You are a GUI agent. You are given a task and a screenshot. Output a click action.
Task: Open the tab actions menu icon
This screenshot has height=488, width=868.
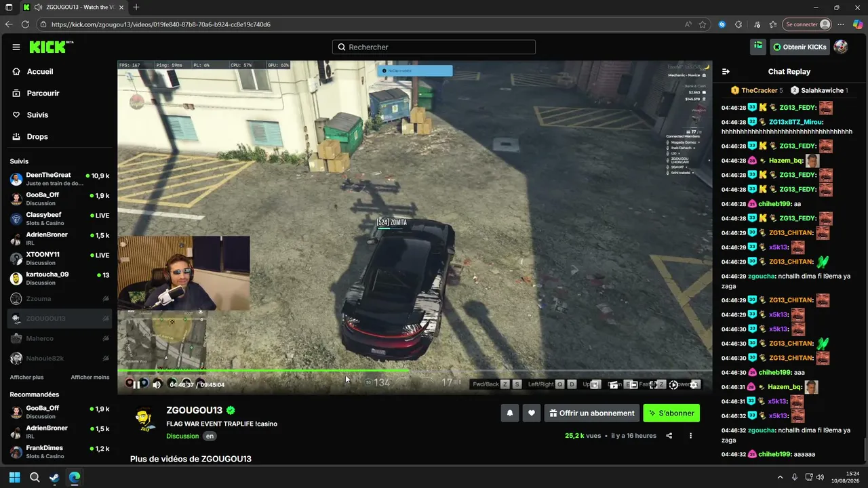(x=9, y=7)
